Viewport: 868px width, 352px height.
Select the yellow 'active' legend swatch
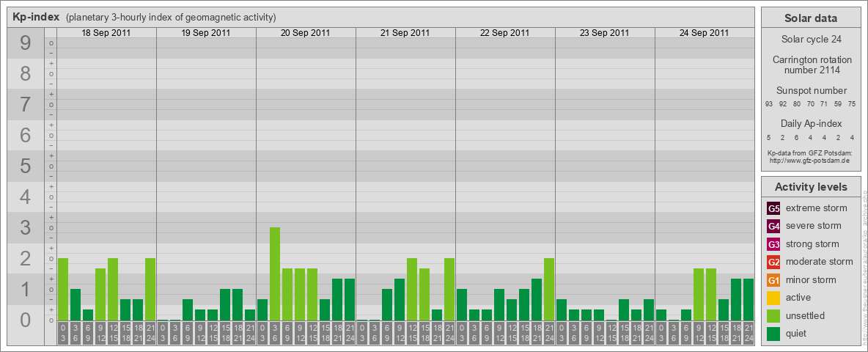click(774, 298)
